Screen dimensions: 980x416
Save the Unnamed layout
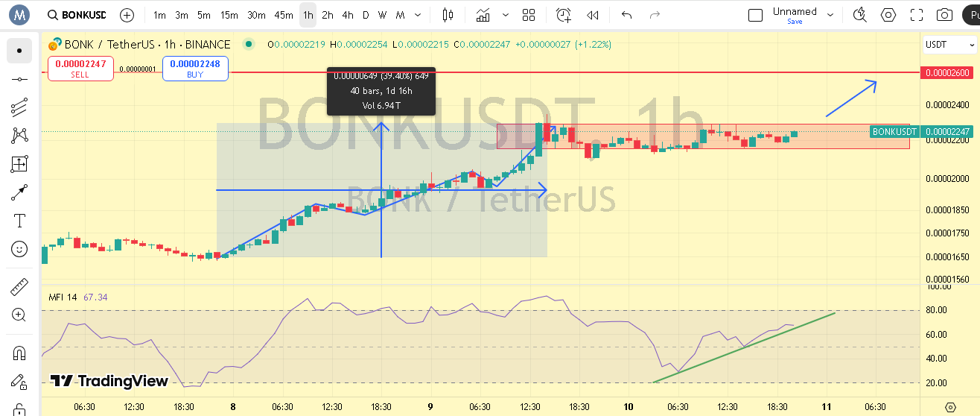pyautogui.click(x=795, y=22)
